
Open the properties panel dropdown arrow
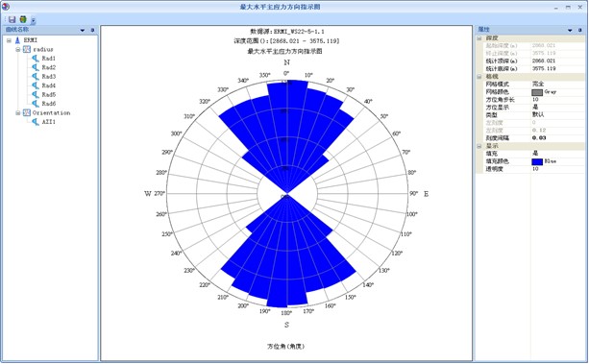(x=570, y=30)
